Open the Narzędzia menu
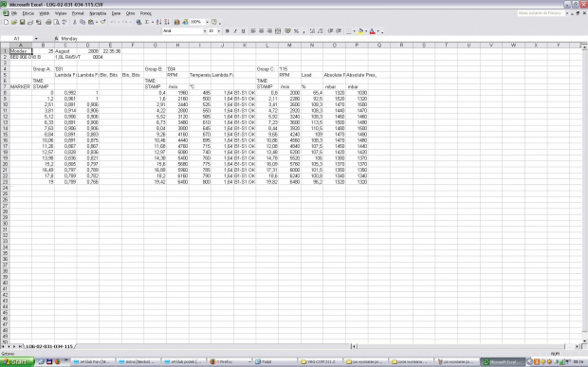The width and height of the screenshot is (588, 367). point(98,13)
